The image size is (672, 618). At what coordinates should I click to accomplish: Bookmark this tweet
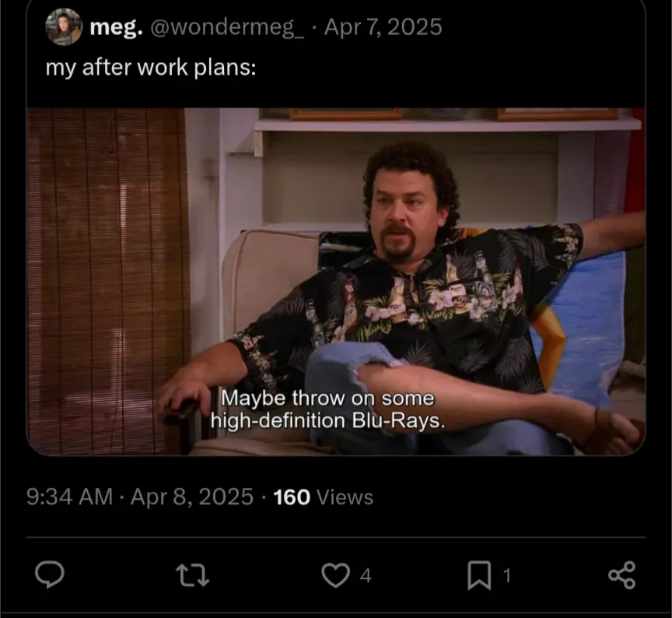479,575
